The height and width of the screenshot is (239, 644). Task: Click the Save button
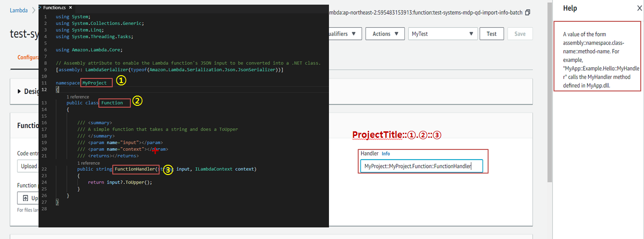point(520,34)
